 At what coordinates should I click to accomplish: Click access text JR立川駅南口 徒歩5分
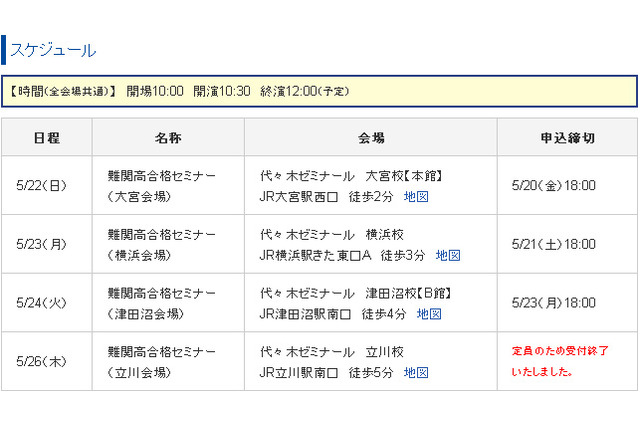click(x=326, y=373)
